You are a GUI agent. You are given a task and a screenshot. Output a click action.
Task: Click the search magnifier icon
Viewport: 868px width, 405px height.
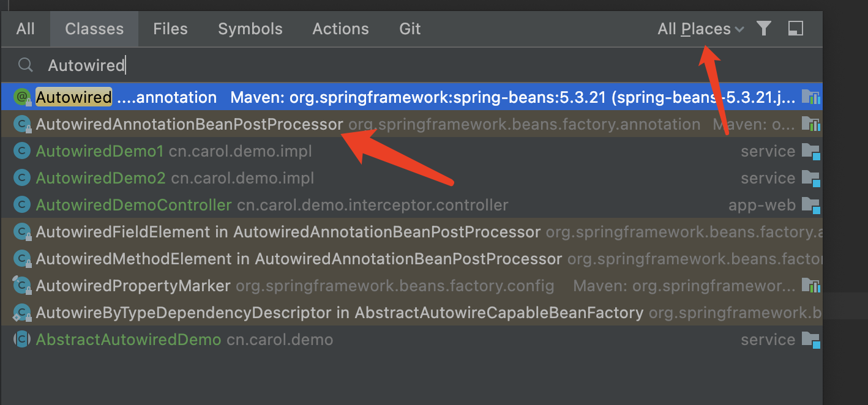(x=25, y=65)
